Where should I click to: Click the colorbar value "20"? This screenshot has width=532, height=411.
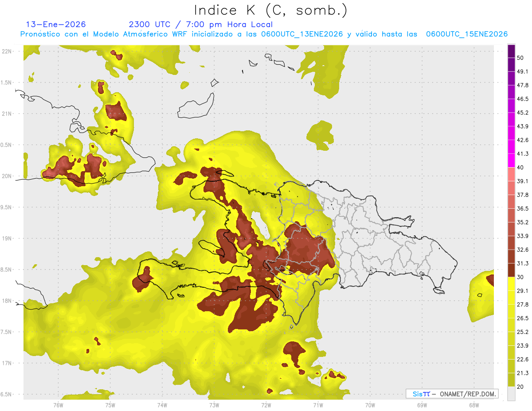pyautogui.click(x=520, y=387)
